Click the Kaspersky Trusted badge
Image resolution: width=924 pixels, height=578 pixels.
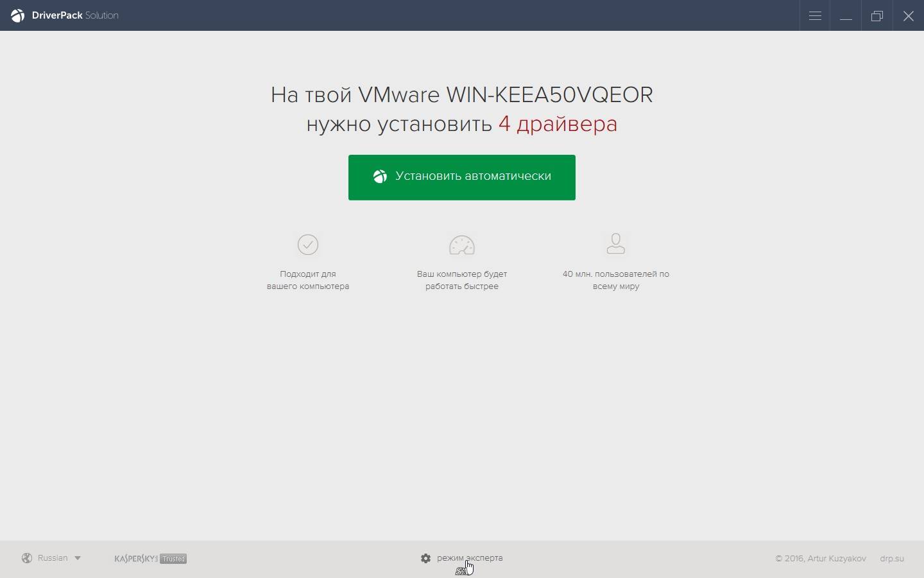[x=150, y=559]
